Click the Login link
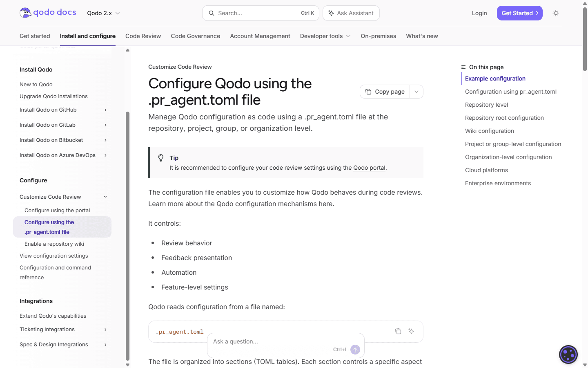Screen dimensions: 588x368 (479, 13)
